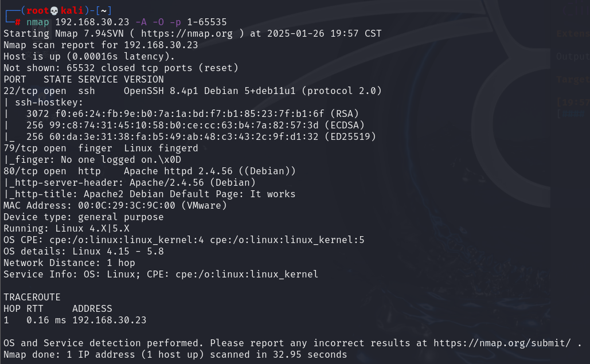Click the nmap command word in the prompt
The width and height of the screenshot is (590, 364).
click(38, 22)
